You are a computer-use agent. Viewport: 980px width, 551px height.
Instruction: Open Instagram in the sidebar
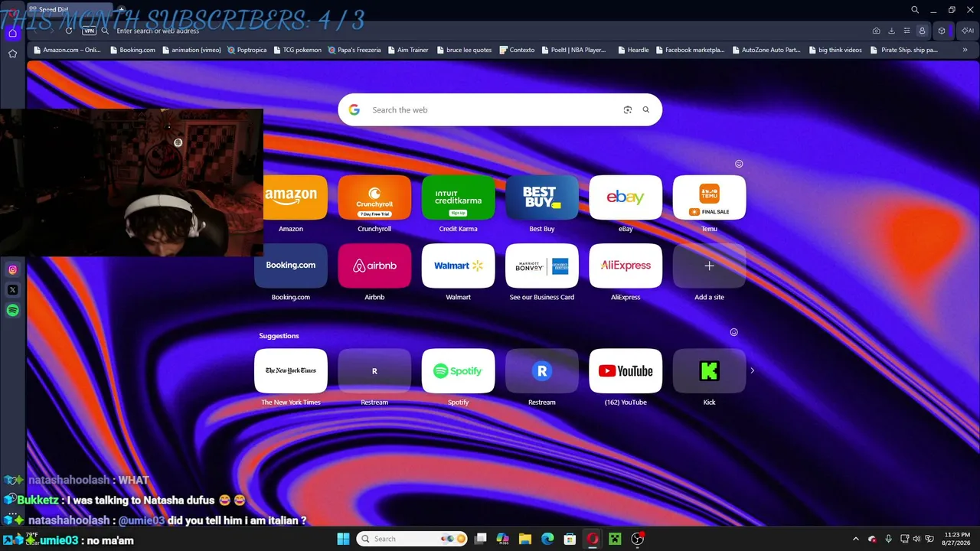[12, 269]
